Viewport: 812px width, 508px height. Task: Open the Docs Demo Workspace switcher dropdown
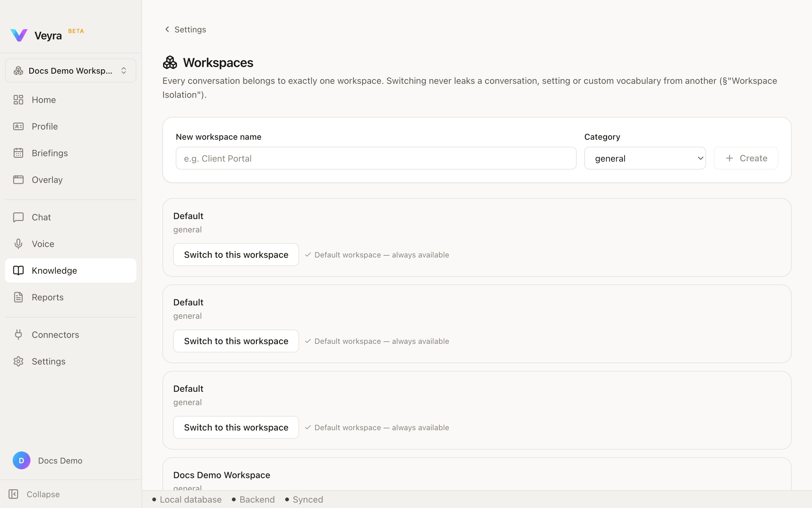coord(71,70)
